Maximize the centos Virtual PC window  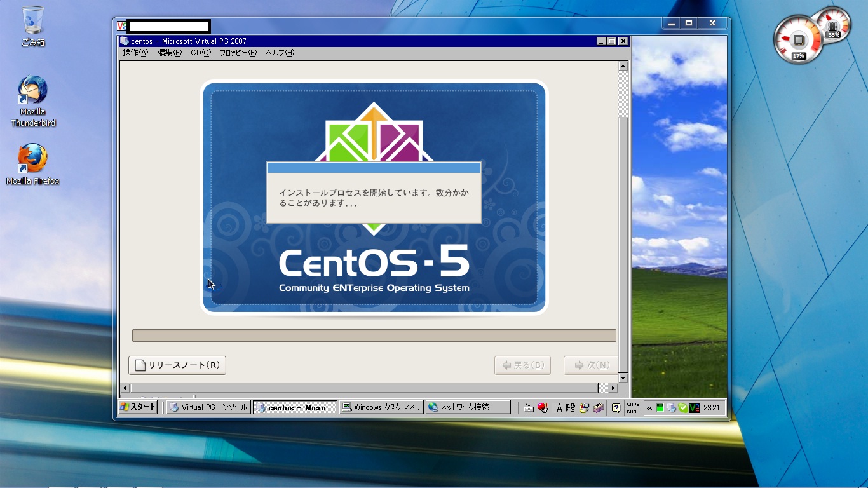(x=612, y=41)
